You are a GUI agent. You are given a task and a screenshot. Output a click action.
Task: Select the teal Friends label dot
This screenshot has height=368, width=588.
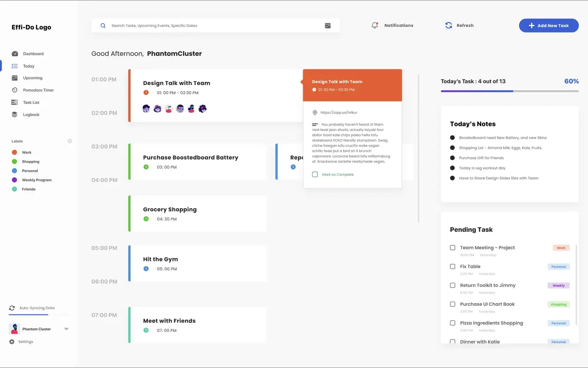click(14, 189)
